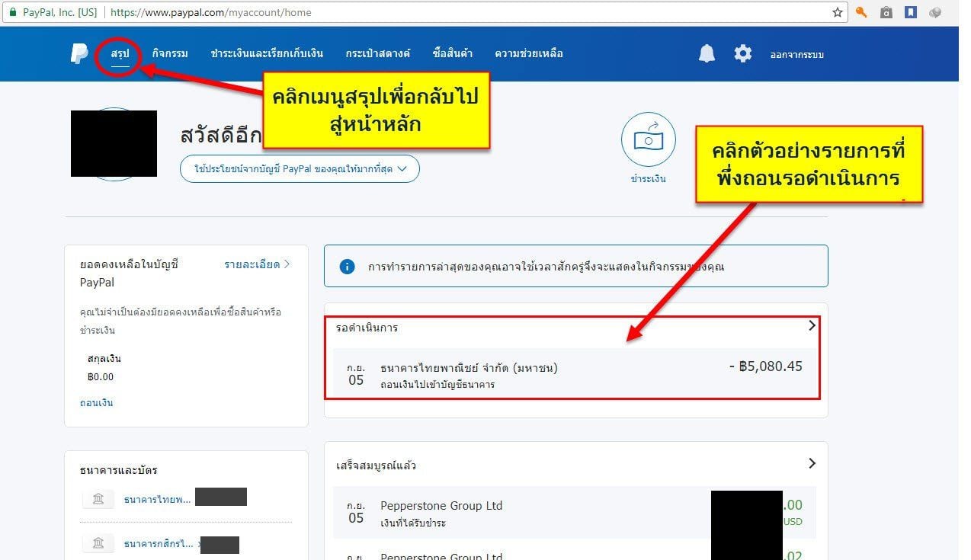Click the PayPal logo icon
The image size is (971, 560).
pos(79,54)
